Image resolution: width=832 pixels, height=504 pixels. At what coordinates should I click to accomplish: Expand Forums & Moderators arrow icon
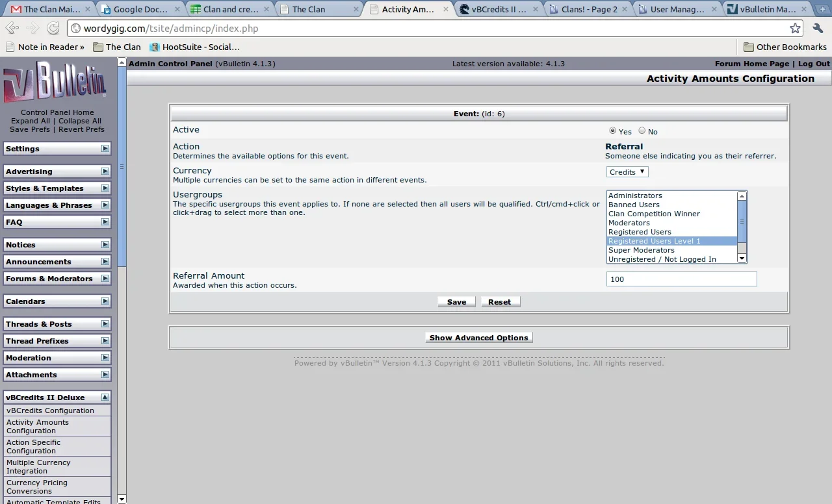(x=105, y=279)
